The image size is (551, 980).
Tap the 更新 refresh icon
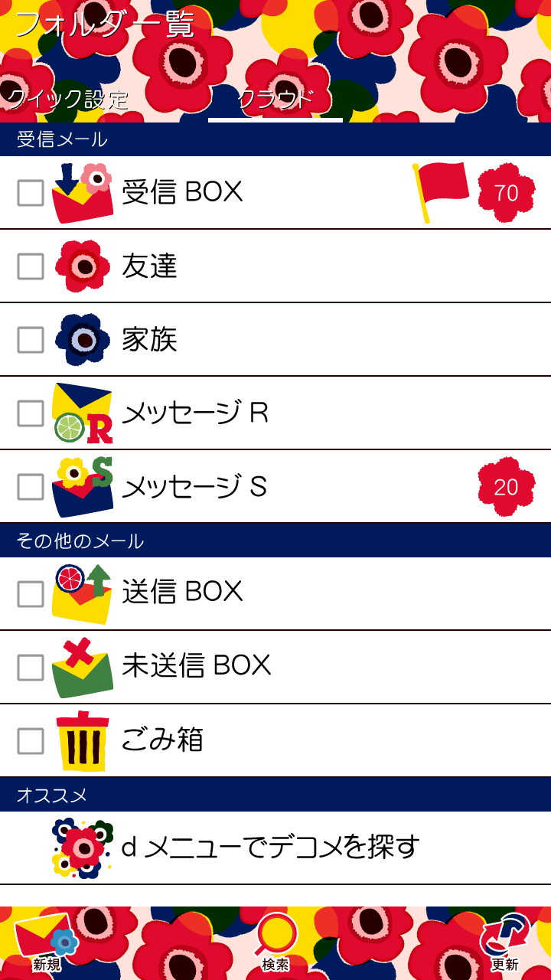504,938
